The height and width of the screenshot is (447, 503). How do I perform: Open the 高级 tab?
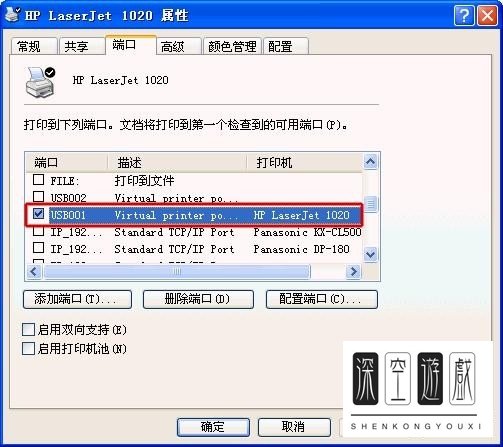click(179, 46)
